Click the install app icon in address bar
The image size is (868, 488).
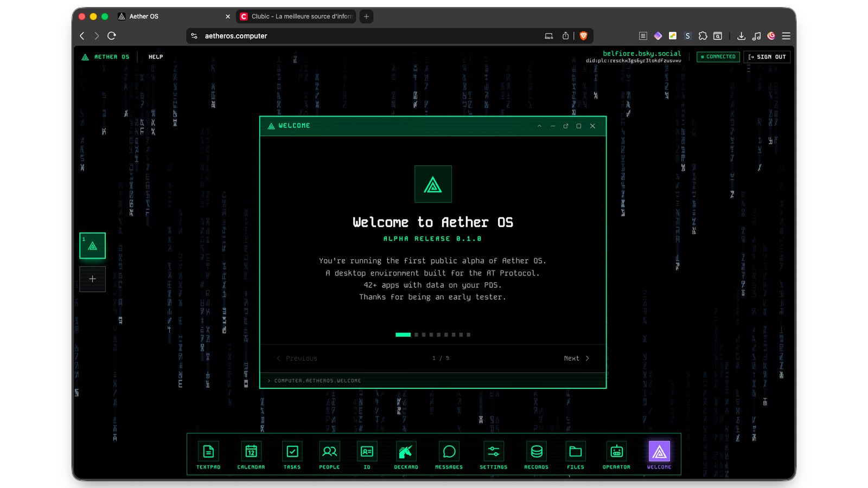tap(549, 36)
